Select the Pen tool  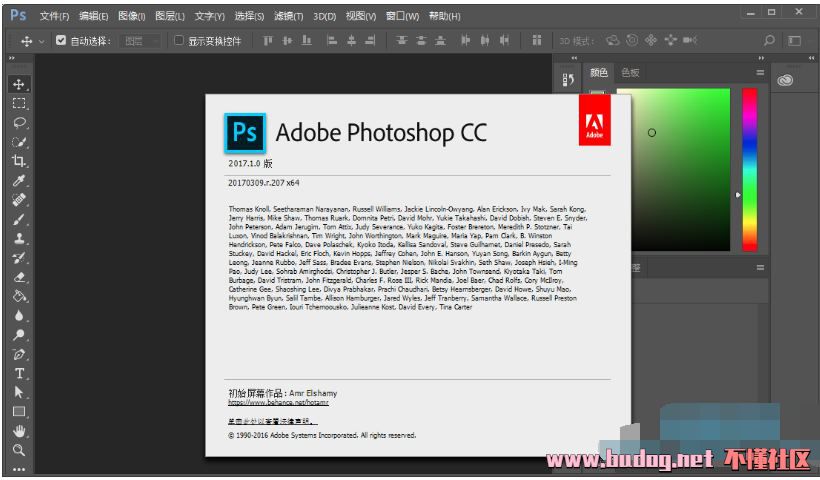[19, 354]
